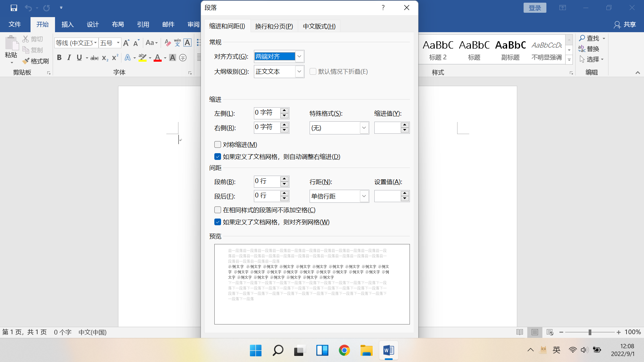Increase 左侧 left indent spinner up

(284, 111)
